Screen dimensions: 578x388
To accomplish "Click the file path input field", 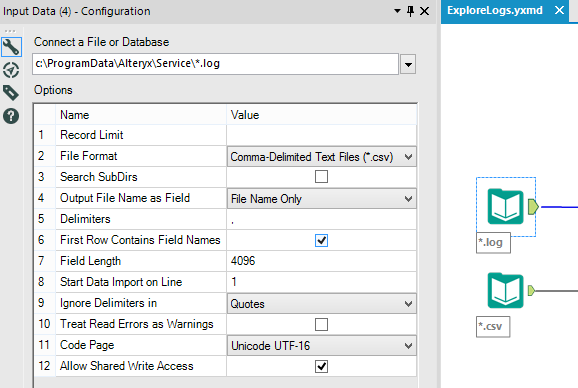I will tap(215, 64).
